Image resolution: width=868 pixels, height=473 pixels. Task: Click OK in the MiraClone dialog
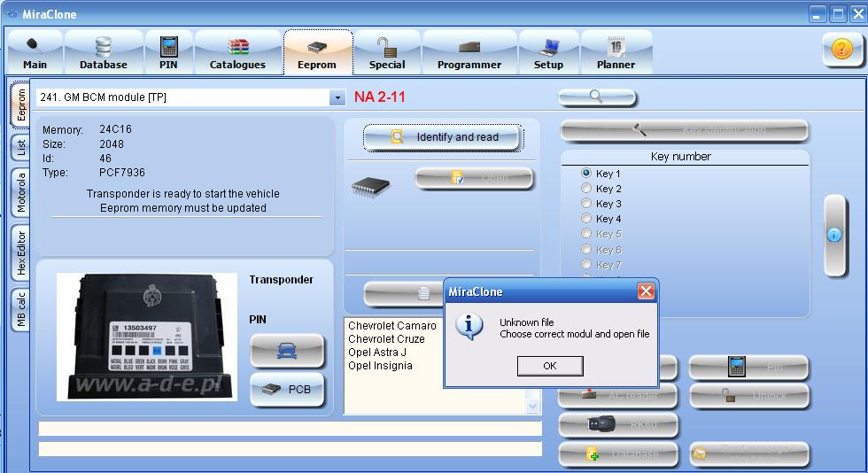point(550,366)
